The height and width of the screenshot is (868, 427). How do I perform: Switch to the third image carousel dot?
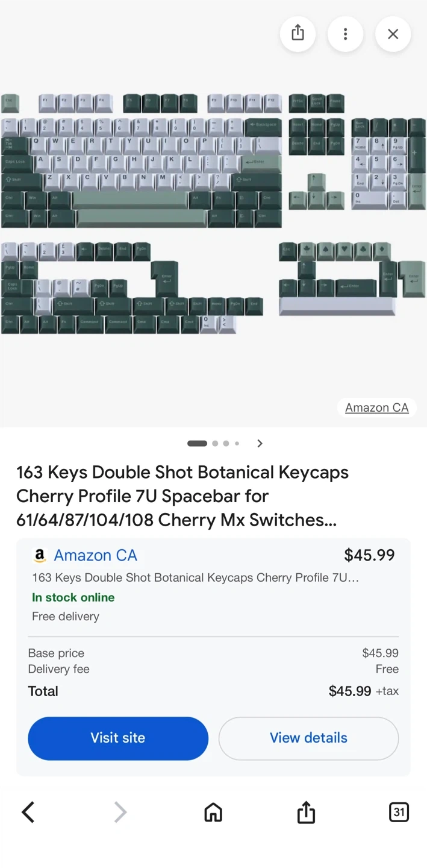pyautogui.click(x=226, y=443)
